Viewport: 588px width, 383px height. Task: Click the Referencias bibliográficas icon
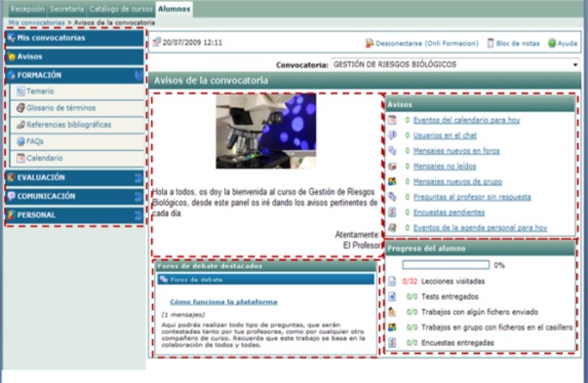click(20, 125)
